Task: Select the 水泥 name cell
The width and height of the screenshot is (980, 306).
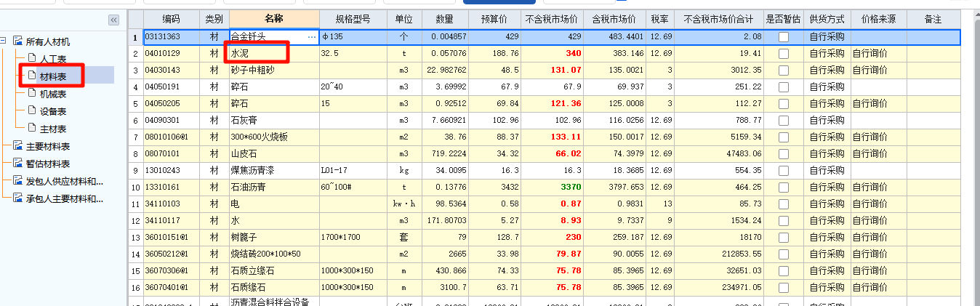Action: click(274, 54)
